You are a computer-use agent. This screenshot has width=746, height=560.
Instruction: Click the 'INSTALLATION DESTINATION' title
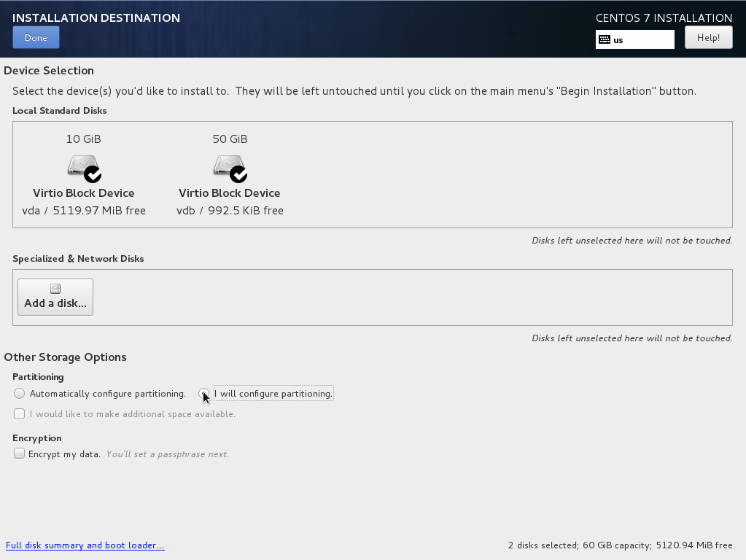pyautogui.click(x=96, y=17)
